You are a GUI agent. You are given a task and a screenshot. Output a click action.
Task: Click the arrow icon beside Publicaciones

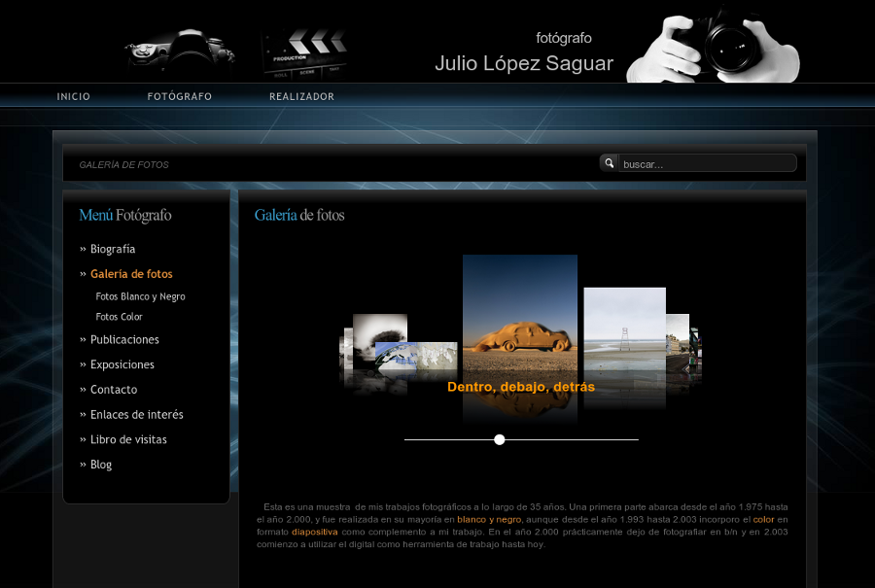pos(82,339)
